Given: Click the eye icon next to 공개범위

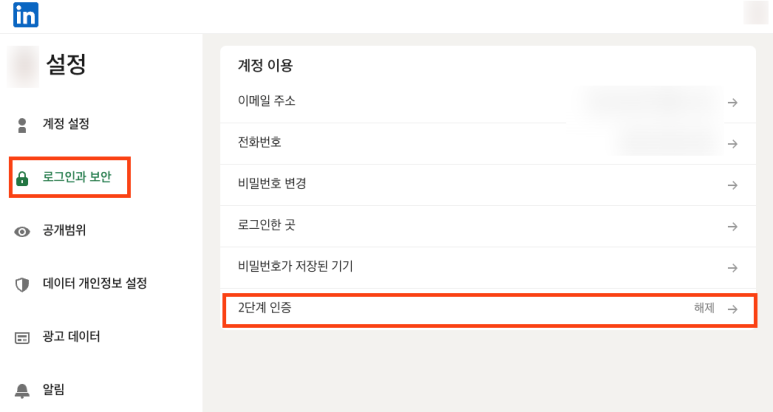Looking at the screenshot, I should pos(22,232).
